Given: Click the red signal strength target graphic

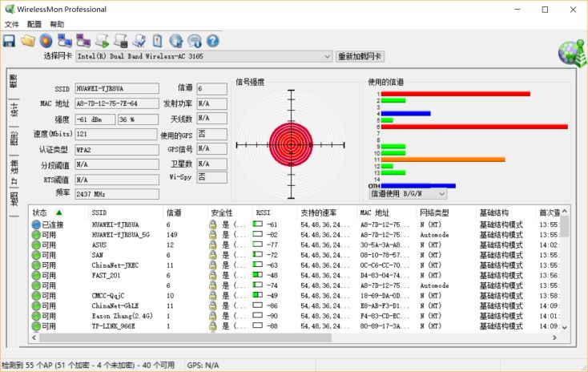Looking at the screenshot, I should [291, 144].
